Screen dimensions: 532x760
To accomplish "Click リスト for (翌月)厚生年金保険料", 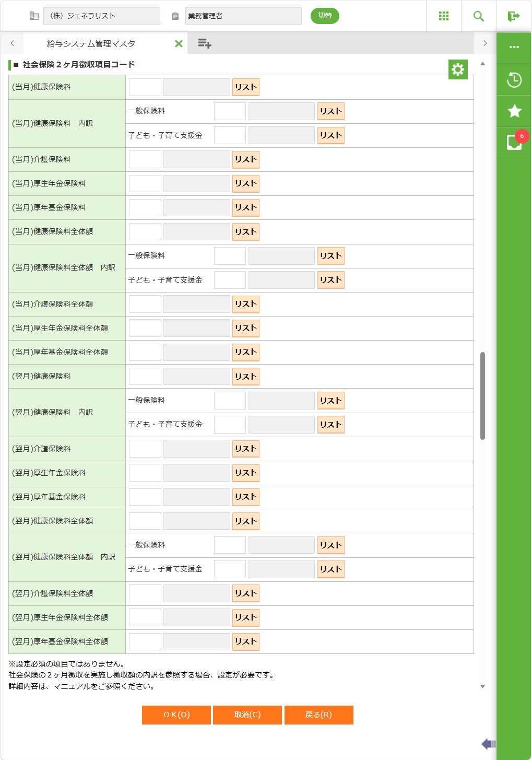I will click(245, 473).
